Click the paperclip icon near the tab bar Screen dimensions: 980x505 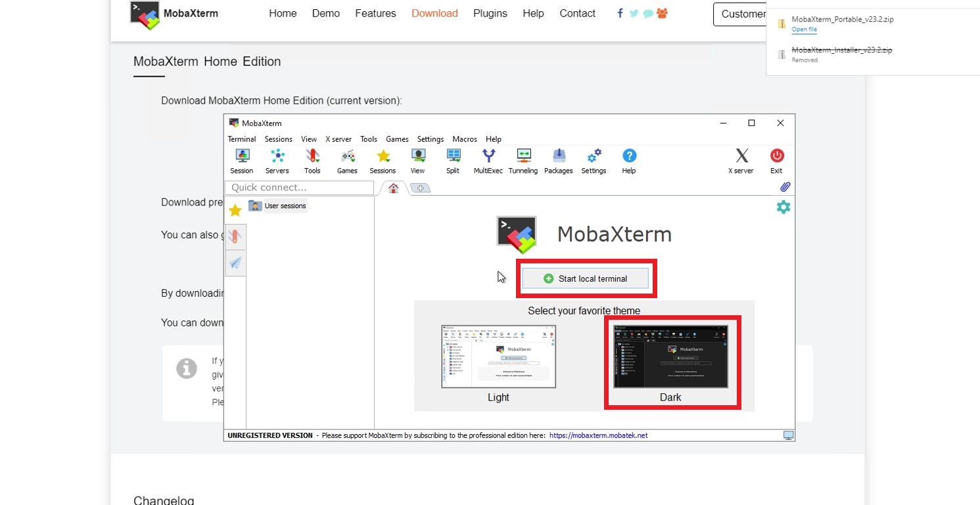785,187
